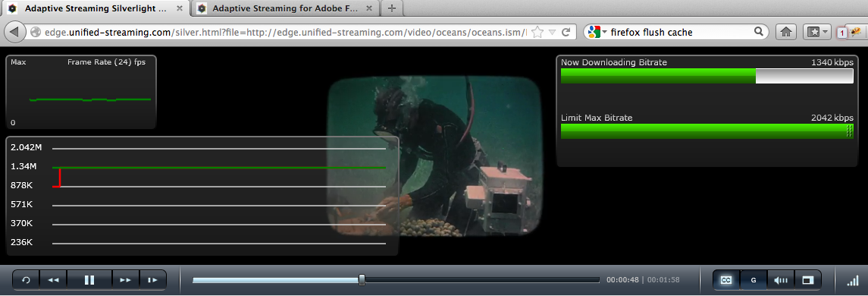The height and width of the screenshot is (296, 868).
Task: Go back with browser back arrow
Action: (x=15, y=32)
